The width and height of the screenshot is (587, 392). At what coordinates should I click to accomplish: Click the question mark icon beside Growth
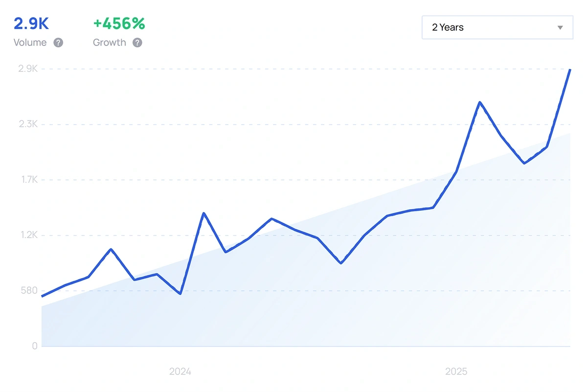[x=137, y=43]
